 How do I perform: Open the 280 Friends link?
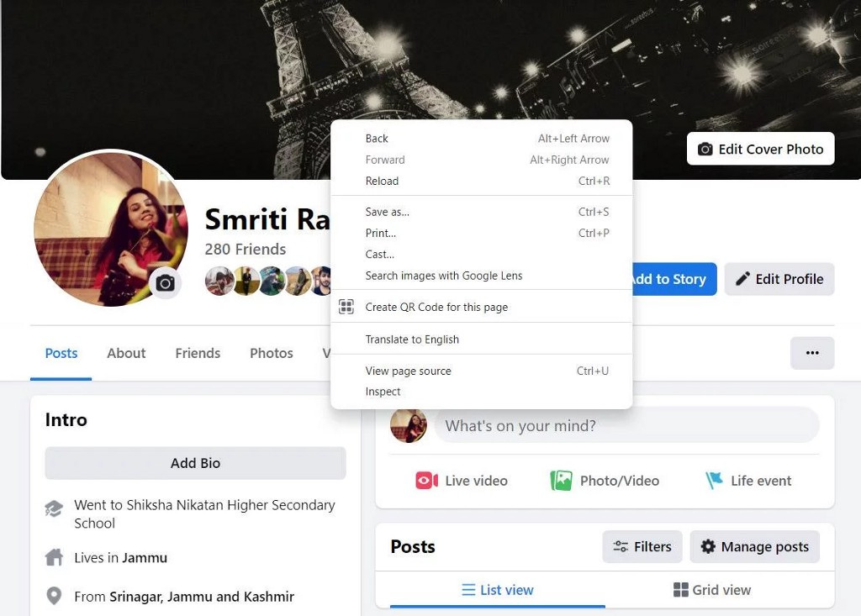(246, 250)
